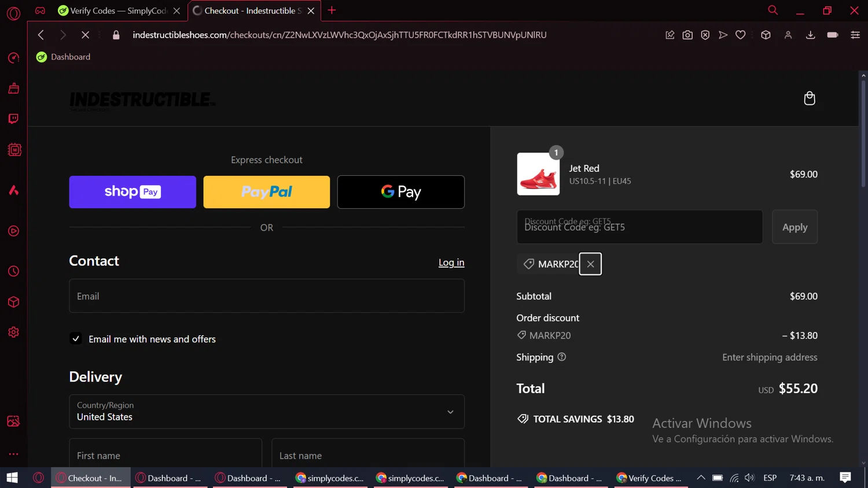Image resolution: width=868 pixels, height=488 pixels.
Task: Open the Twitch sidebar icon
Action: [x=13, y=119]
